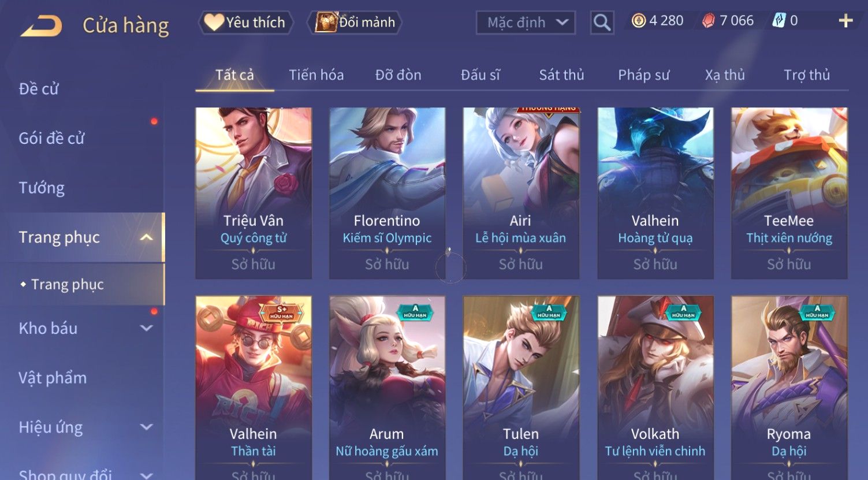Image resolution: width=868 pixels, height=480 pixels.
Task: Open Gói đề cử in sidebar
Action: [51, 138]
